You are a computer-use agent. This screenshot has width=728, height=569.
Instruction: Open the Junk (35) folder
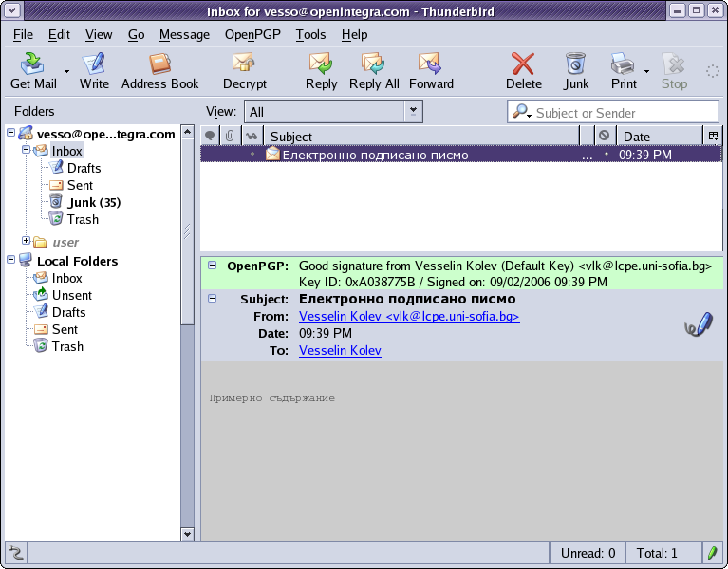(94, 202)
